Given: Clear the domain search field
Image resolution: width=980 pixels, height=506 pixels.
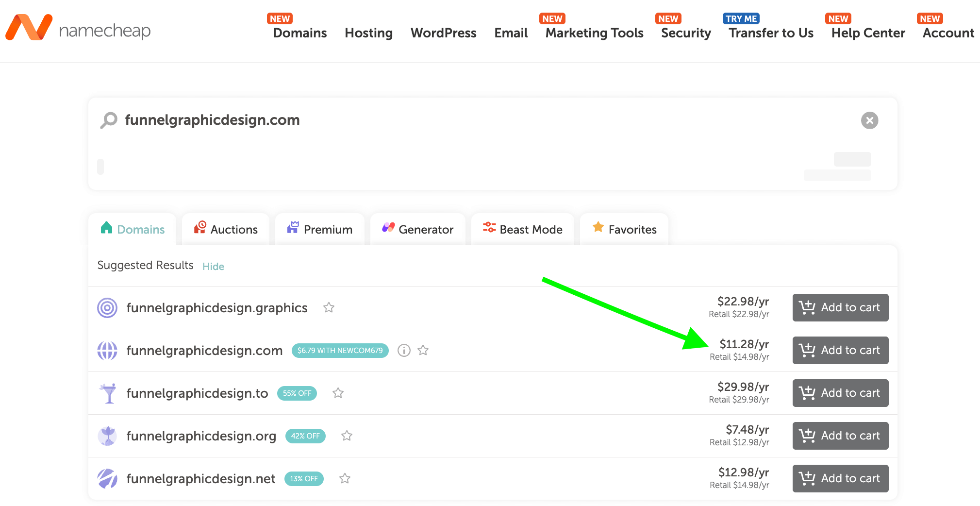Looking at the screenshot, I should 869,120.
